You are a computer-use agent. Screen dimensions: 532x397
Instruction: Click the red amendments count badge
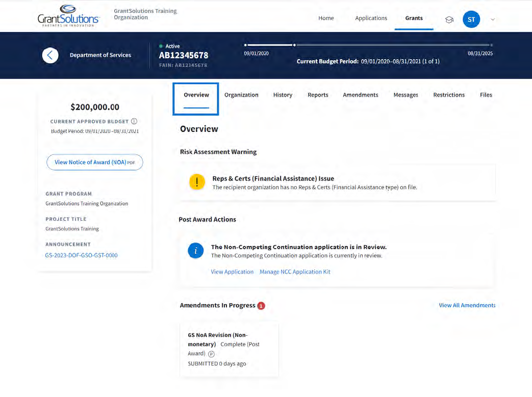click(261, 306)
